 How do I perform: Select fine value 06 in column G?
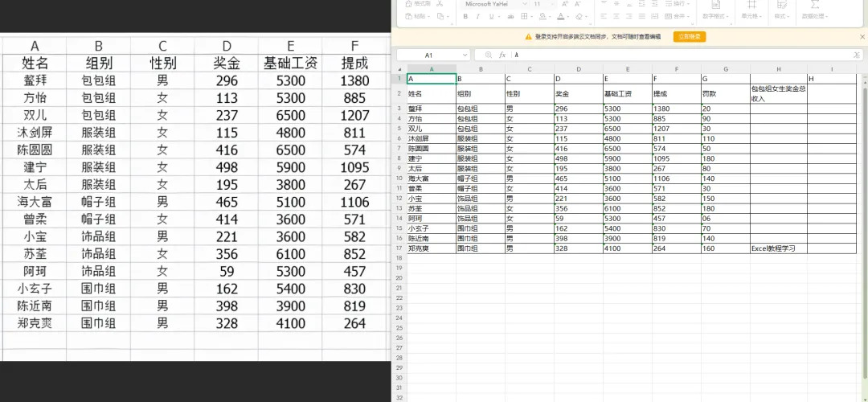point(726,218)
